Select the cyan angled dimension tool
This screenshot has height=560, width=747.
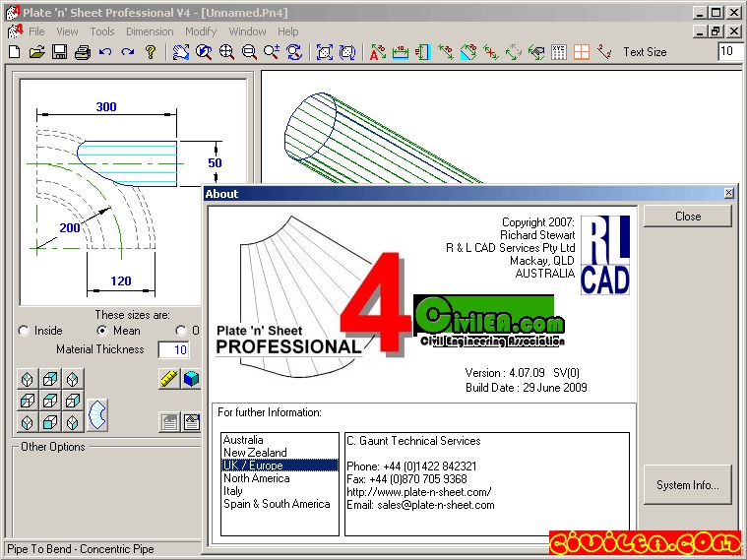(468, 51)
